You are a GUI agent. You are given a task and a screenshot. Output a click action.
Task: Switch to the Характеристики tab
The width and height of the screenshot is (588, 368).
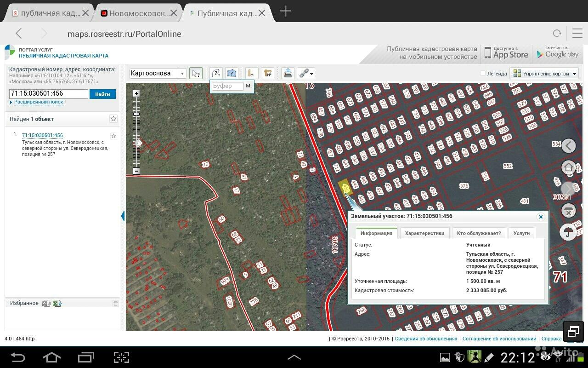click(x=424, y=233)
